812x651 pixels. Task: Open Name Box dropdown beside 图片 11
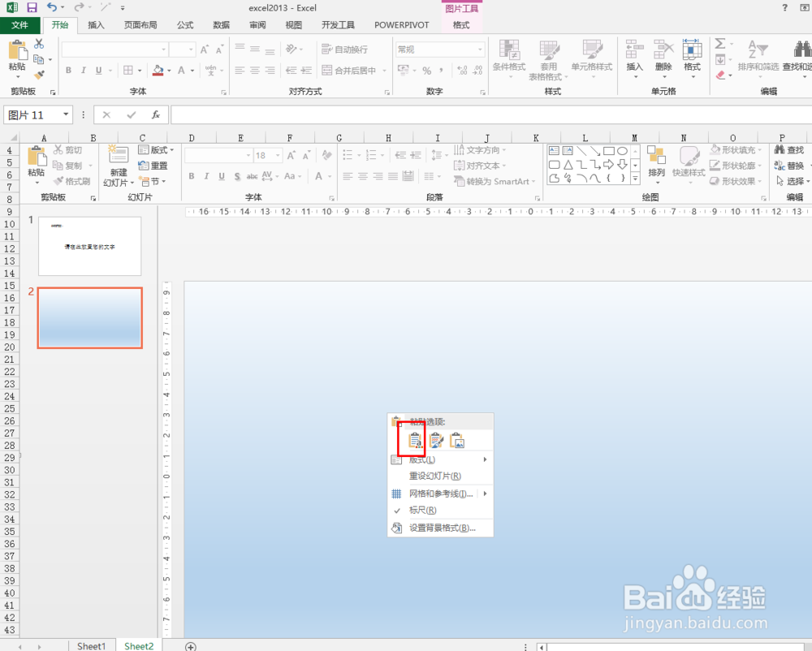click(66, 114)
